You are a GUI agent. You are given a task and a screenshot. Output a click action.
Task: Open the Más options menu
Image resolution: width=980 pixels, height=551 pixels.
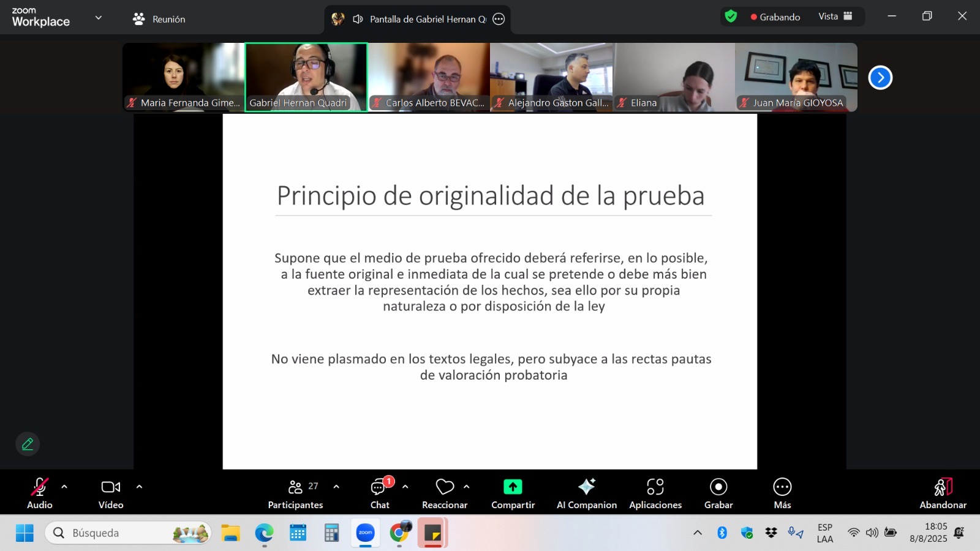[x=782, y=493]
